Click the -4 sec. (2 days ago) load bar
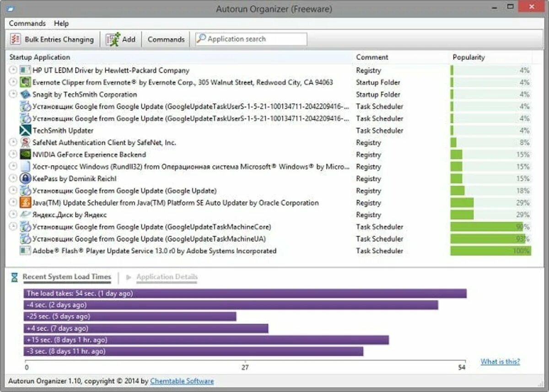Image resolution: width=549 pixels, height=392 pixels. tap(231, 305)
